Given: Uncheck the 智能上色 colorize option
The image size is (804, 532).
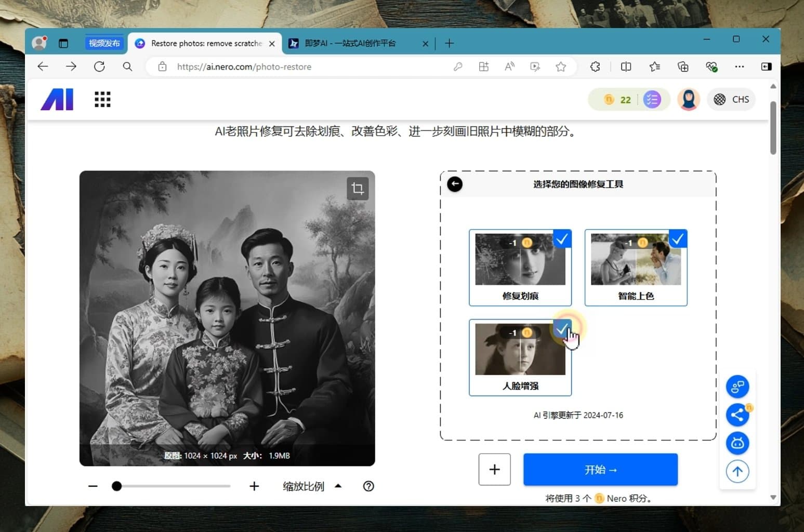Looking at the screenshot, I should tap(677, 238).
